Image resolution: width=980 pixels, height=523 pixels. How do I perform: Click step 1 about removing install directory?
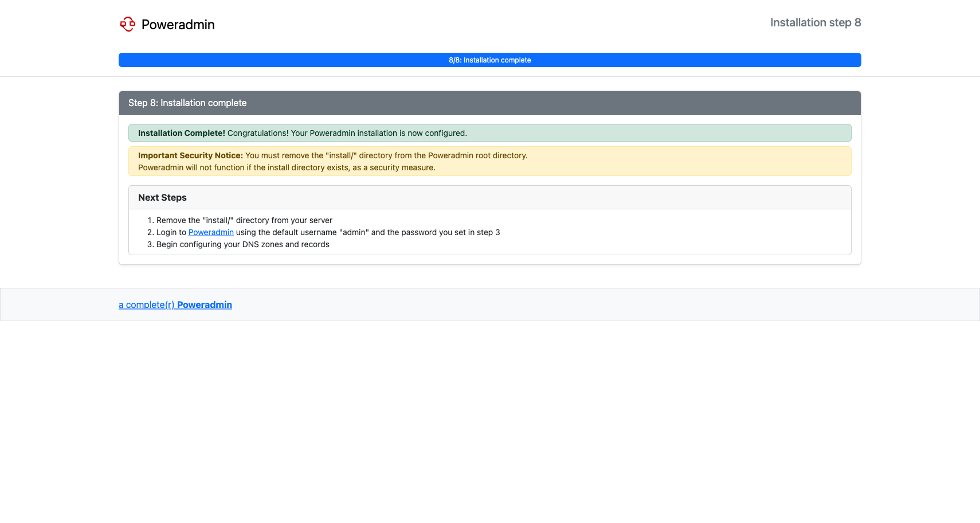coord(244,220)
